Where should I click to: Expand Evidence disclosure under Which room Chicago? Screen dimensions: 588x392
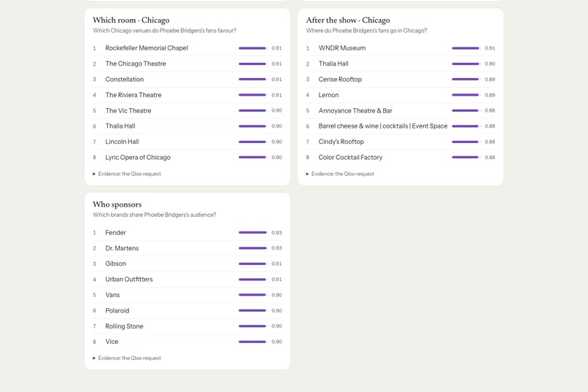127,174
